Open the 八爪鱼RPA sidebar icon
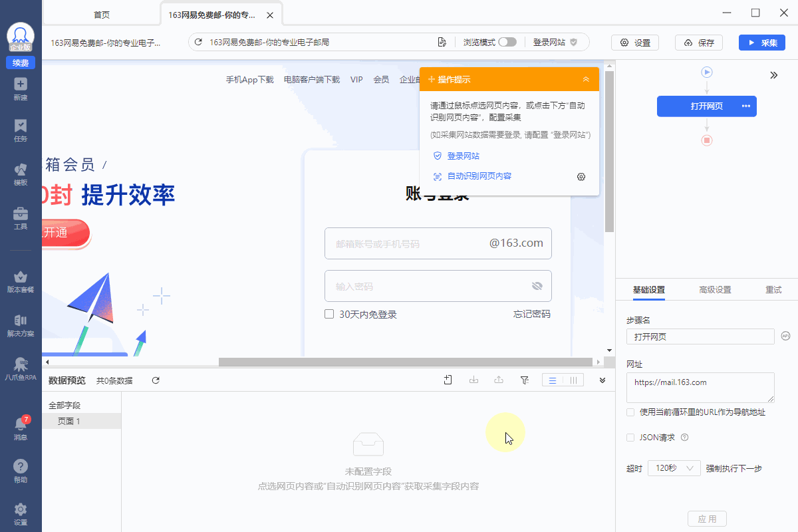The height and width of the screenshot is (532, 798). point(21,369)
